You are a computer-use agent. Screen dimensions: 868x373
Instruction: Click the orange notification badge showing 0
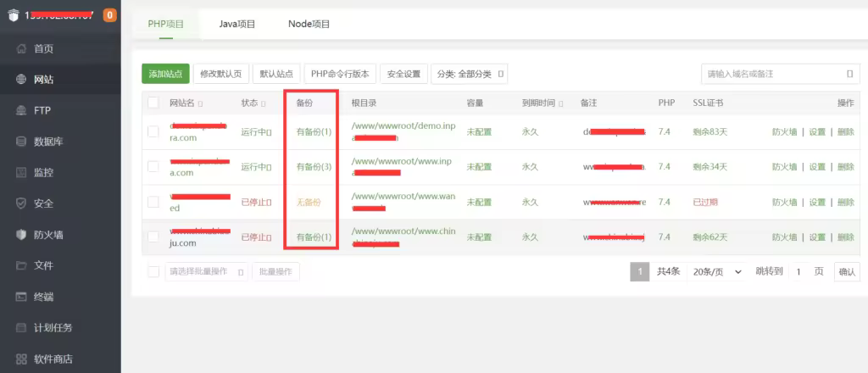coord(109,15)
